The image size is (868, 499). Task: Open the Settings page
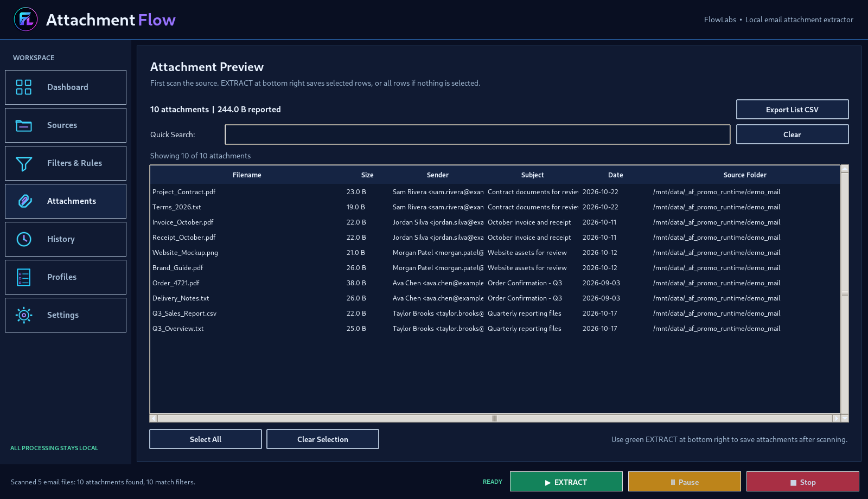(66, 315)
